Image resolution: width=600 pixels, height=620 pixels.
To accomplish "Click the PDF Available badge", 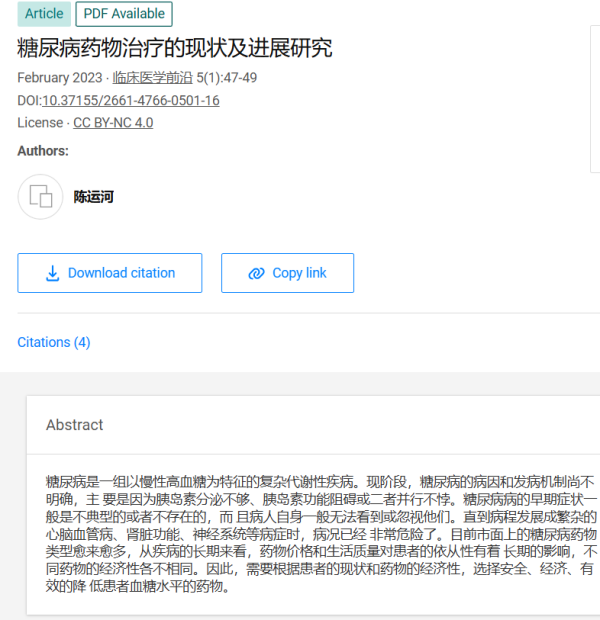I will (x=124, y=14).
